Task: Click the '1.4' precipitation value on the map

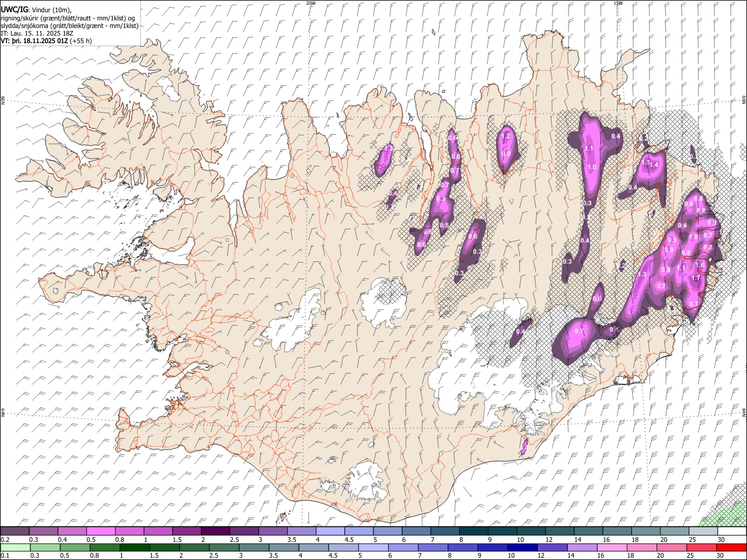Action: click(654, 165)
